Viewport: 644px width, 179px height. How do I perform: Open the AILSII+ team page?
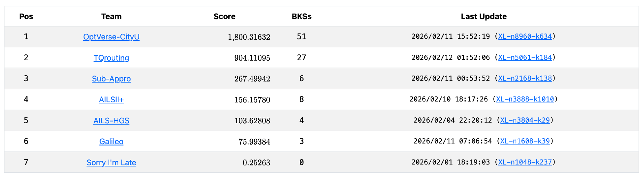click(111, 100)
